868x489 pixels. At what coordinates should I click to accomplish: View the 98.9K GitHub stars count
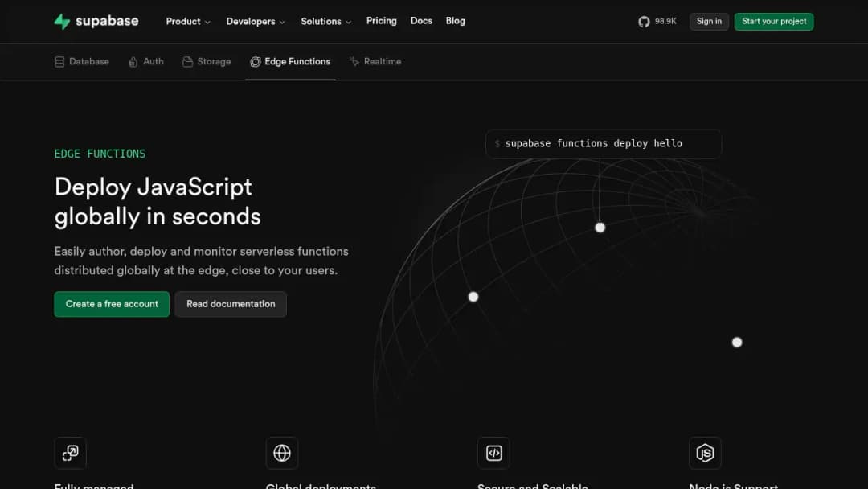click(x=665, y=22)
